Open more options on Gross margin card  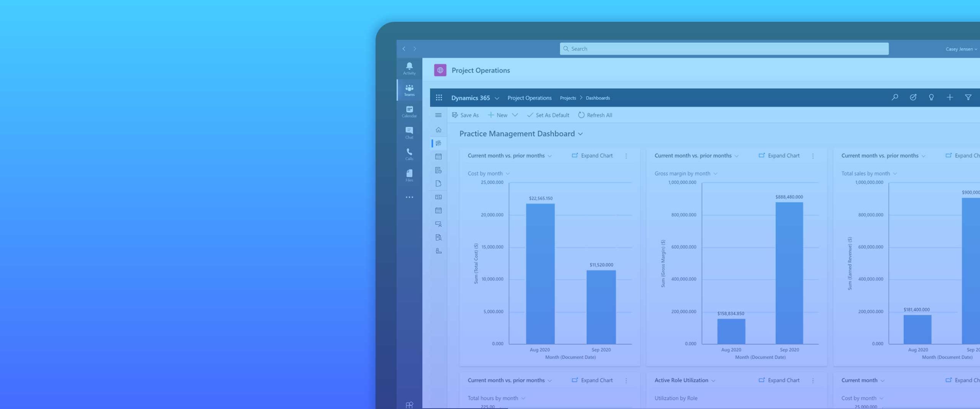click(x=813, y=156)
